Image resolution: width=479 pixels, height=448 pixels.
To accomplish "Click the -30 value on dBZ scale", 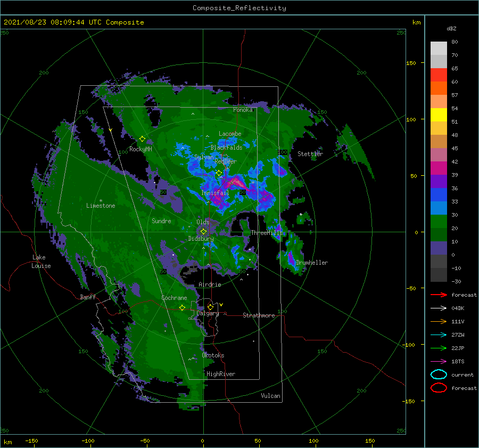I will click(456, 281).
